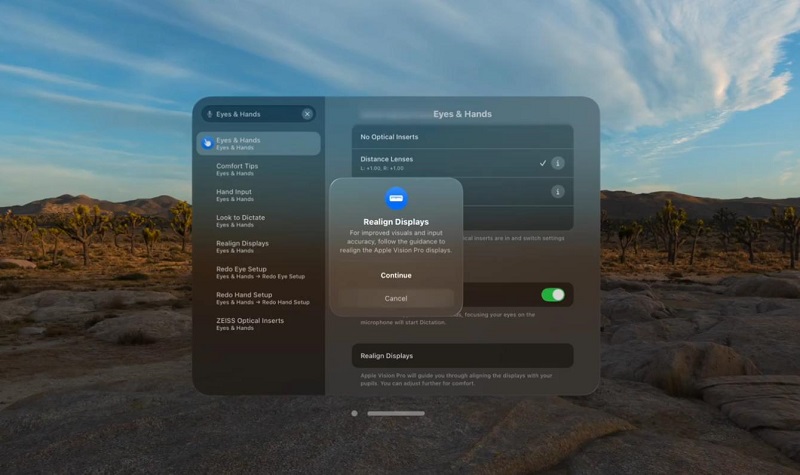Clear the Eyes & Hands search text
This screenshot has height=475, width=800.
pos(307,114)
